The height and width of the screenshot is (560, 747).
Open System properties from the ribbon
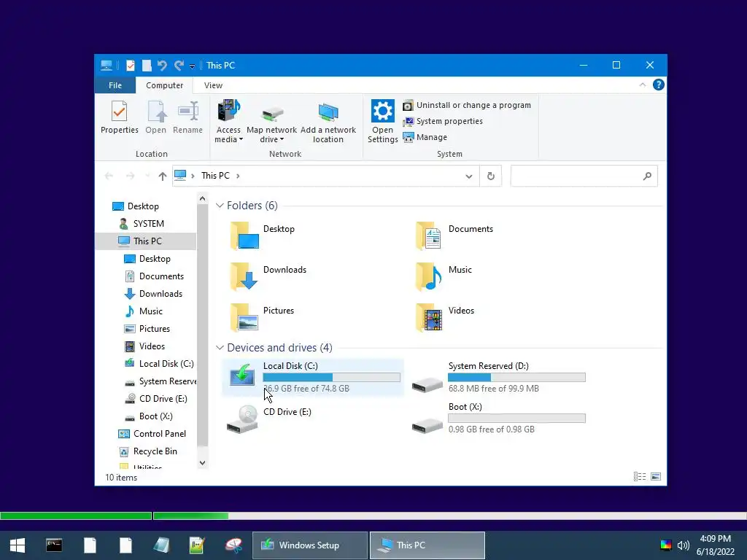pos(443,122)
